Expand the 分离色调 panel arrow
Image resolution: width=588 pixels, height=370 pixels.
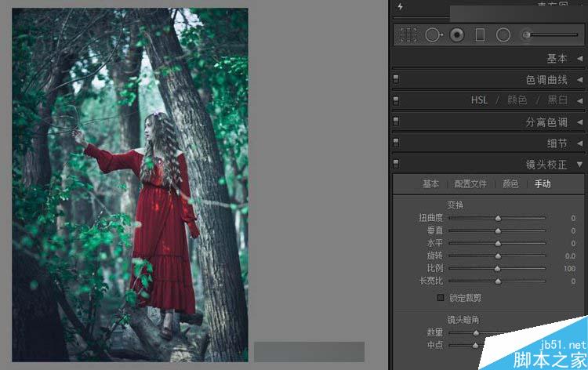[x=579, y=122]
